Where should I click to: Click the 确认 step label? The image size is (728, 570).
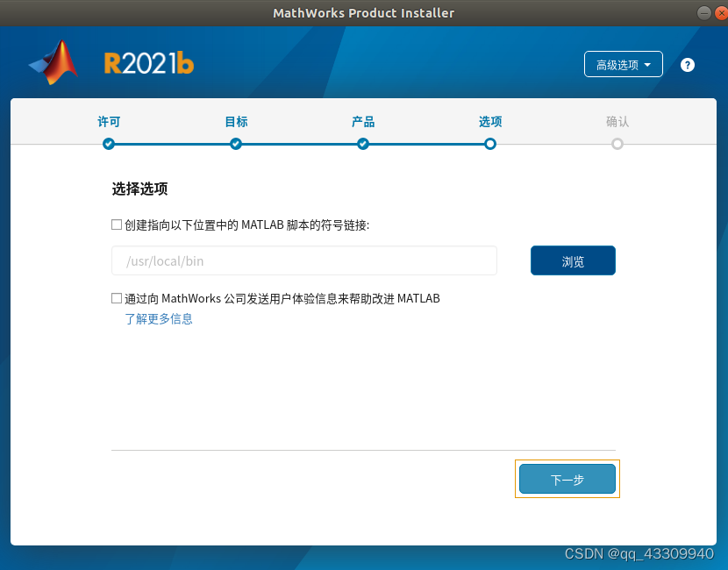[x=617, y=122]
